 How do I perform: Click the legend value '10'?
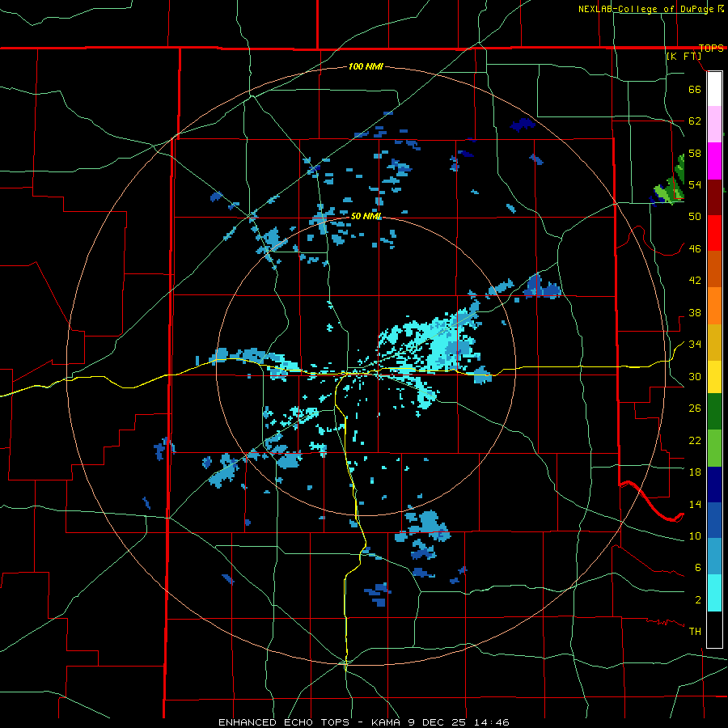[695, 536]
